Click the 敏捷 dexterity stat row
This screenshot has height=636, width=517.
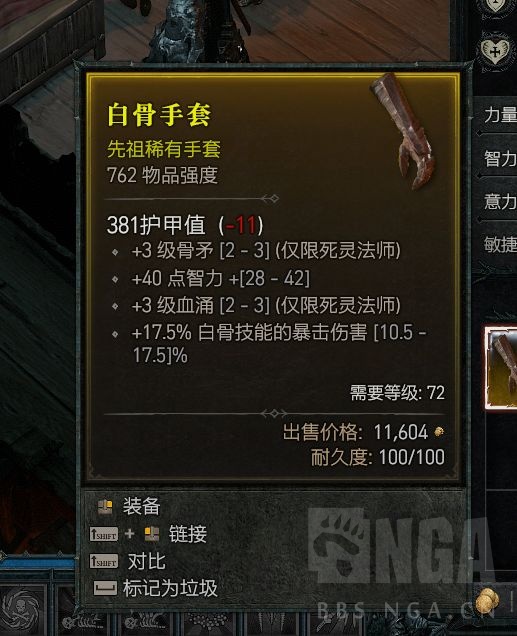tap(497, 244)
